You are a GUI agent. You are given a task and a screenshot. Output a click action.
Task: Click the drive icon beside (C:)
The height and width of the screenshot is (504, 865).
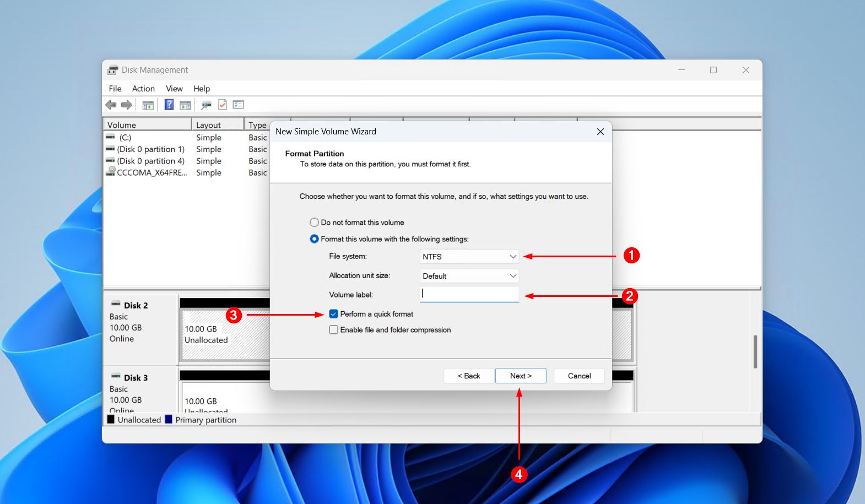pos(111,137)
